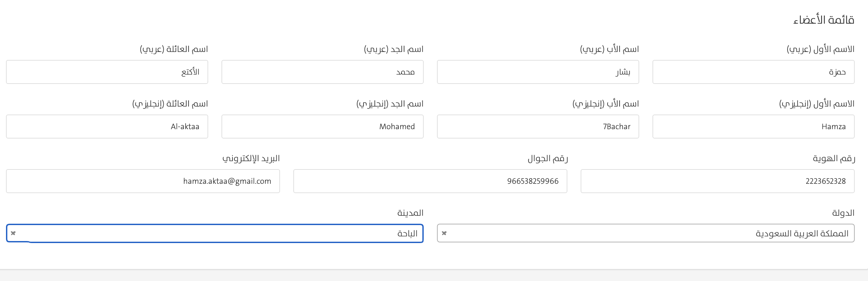This screenshot has width=868, height=281.
Task: Click the Arabic father name field containing بشار
Action: 538,72
